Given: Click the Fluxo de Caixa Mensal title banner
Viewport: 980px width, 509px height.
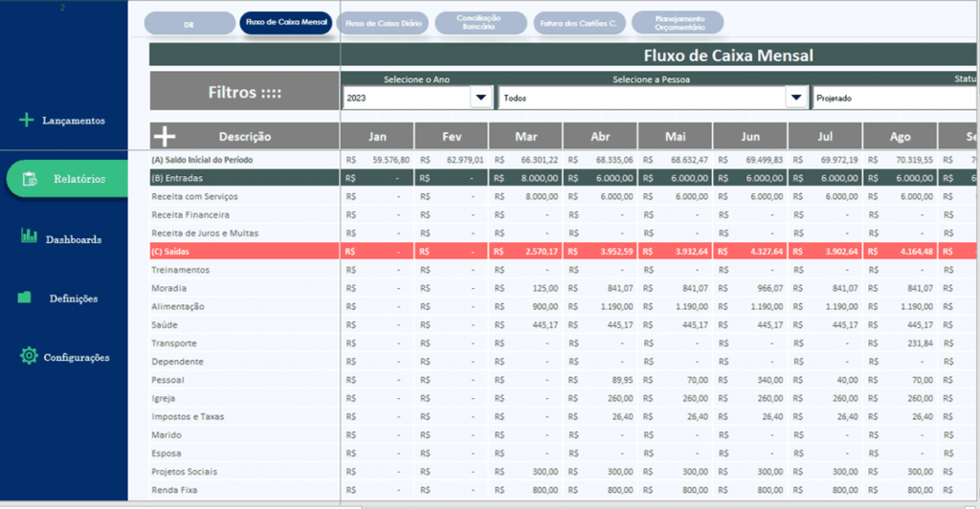Looking at the screenshot, I should 563,55.
